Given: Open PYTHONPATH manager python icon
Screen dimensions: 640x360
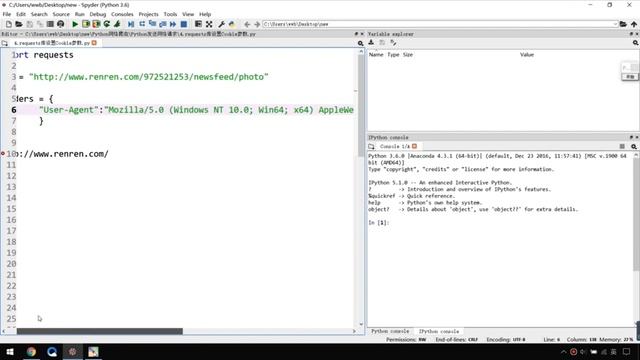Looking at the screenshot, I should point(232,24).
